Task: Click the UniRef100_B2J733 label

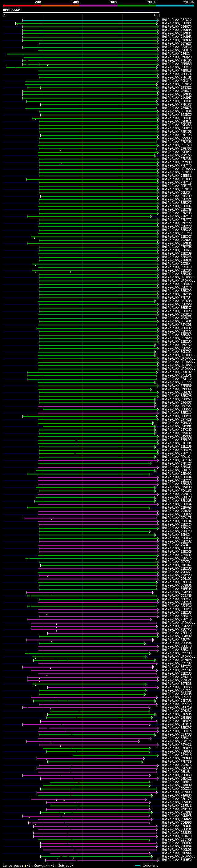Action: (177, 734)
